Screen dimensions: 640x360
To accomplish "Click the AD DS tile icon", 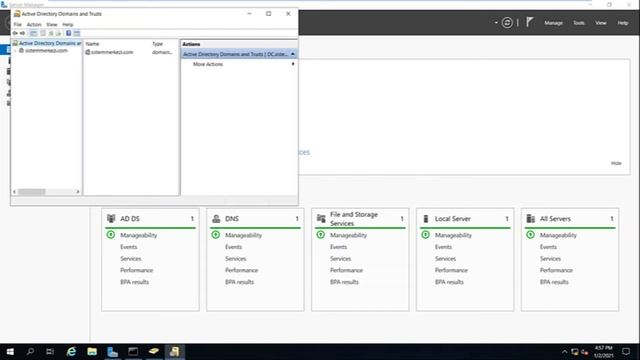I will tap(111, 218).
